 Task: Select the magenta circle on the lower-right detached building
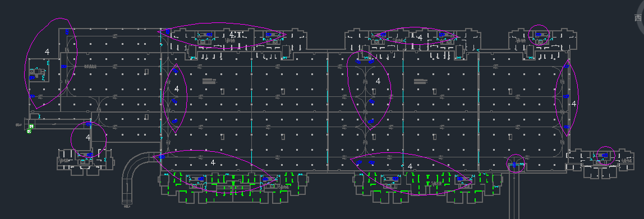pos(605,156)
